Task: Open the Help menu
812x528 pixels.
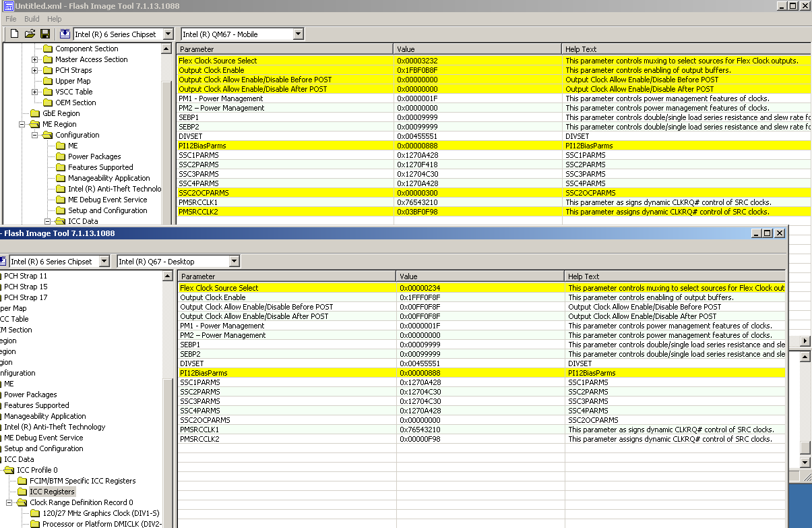Action: (55, 19)
